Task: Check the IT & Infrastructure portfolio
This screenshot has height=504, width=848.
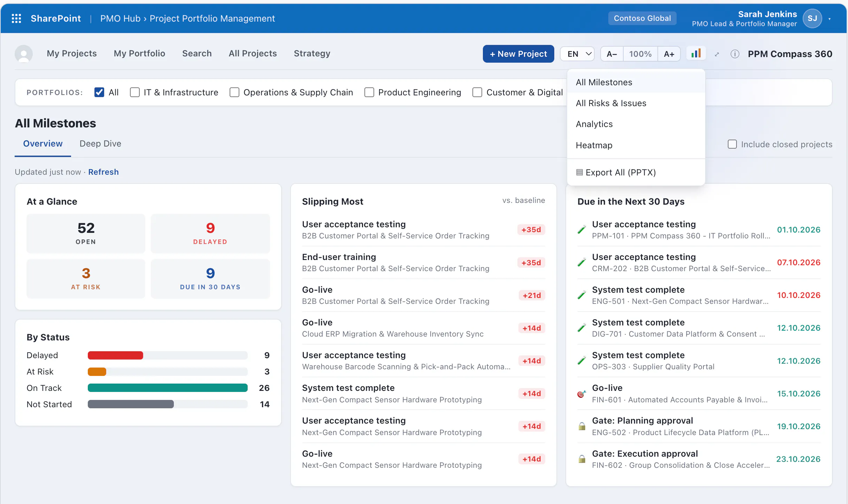Action: (135, 92)
